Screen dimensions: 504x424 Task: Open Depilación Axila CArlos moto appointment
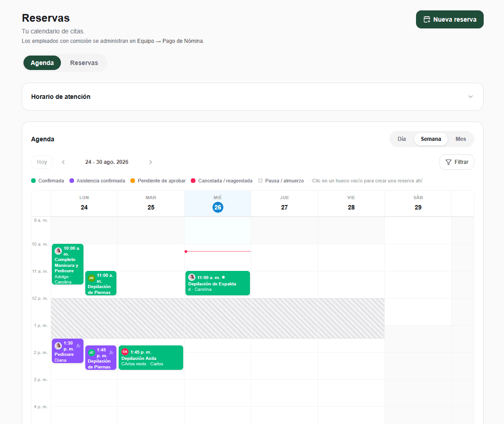point(151,358)
